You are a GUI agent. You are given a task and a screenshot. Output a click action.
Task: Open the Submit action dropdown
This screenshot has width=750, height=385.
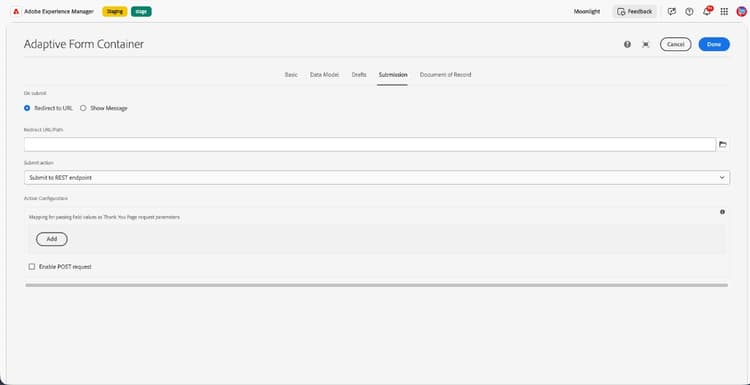point(377,177)
